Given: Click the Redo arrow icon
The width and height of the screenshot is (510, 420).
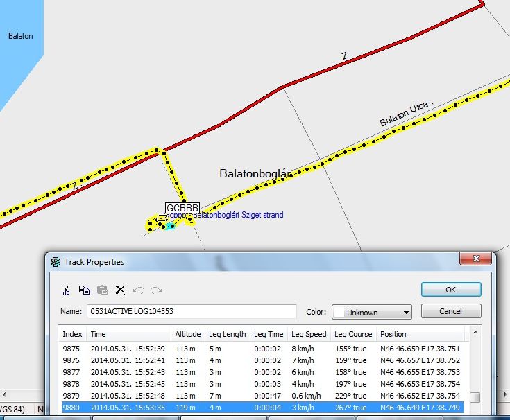Looking at the screenshot, I should 156,290.
